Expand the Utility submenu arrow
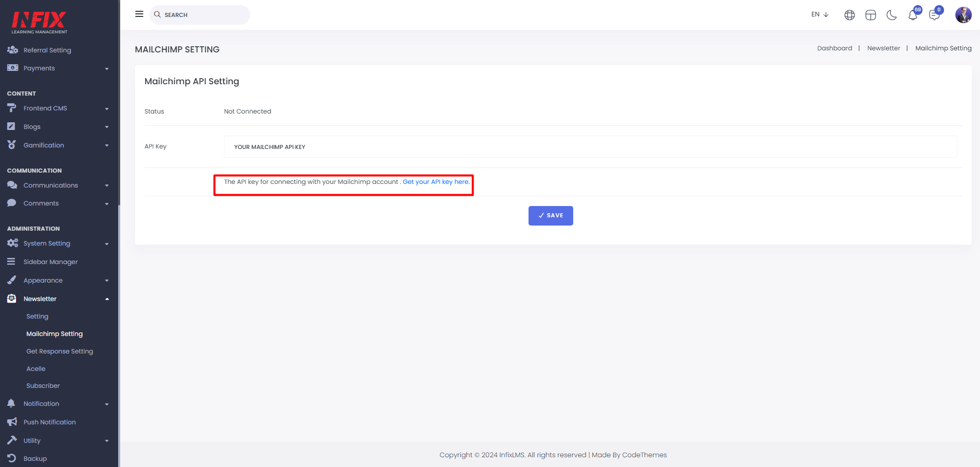This screenshot has height=467, width=980. click(x=107, y=441)
